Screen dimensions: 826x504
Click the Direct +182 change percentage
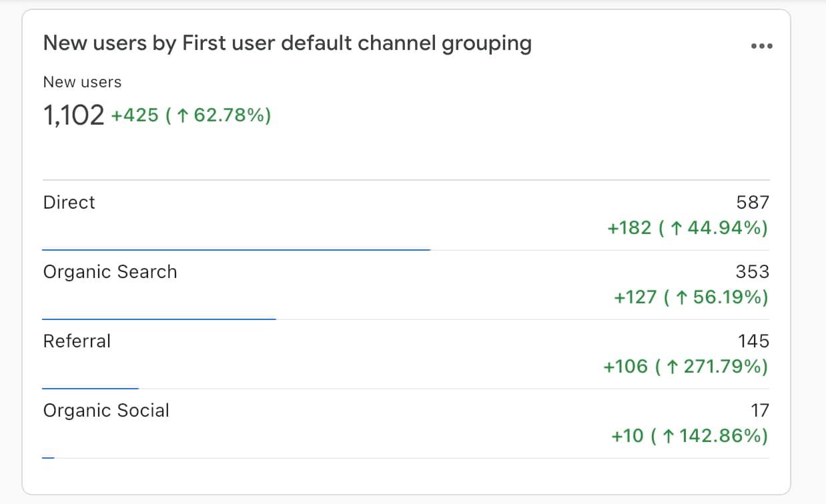point(687,228)
